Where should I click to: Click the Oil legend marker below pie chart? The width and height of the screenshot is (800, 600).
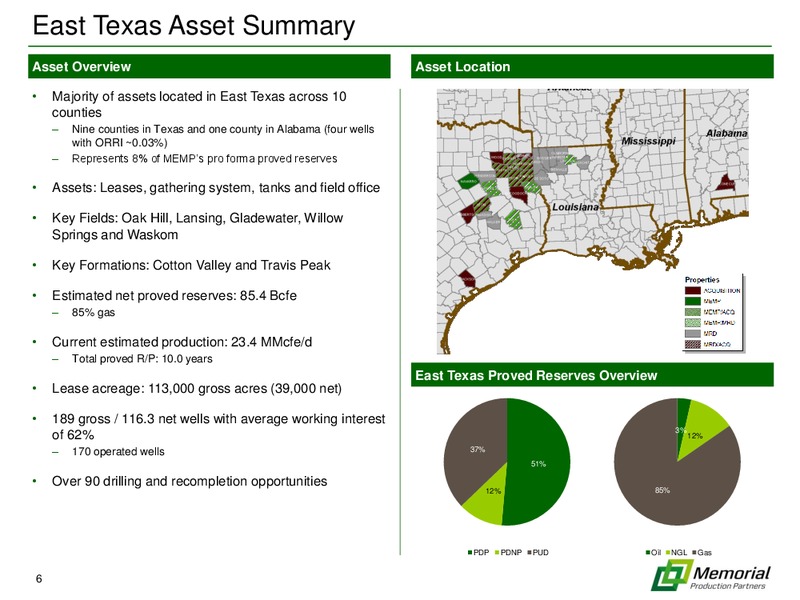click(648, 552)
